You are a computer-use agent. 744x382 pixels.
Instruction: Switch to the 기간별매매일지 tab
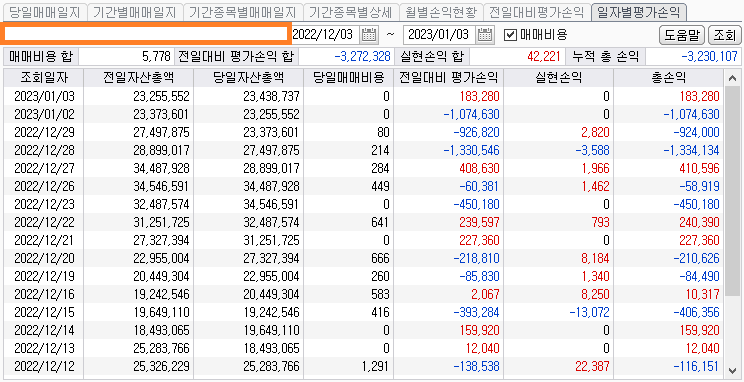pyautogui.click(x=134, y=12)
